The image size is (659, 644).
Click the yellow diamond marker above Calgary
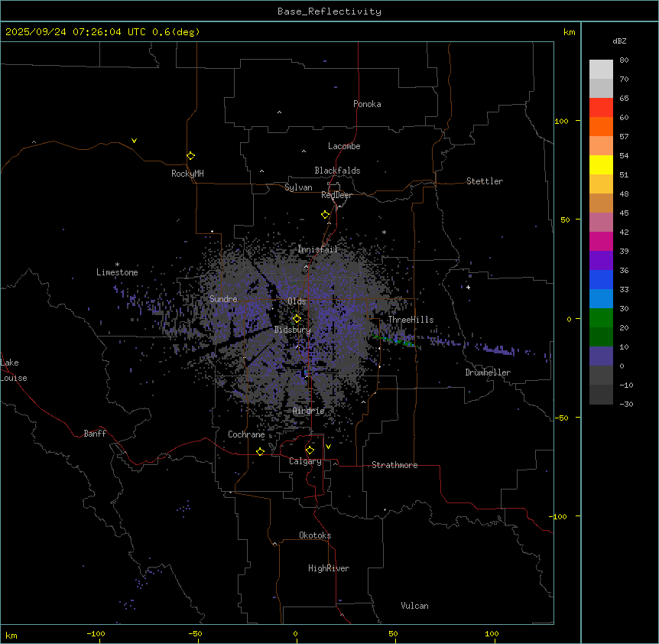point(310,450)
